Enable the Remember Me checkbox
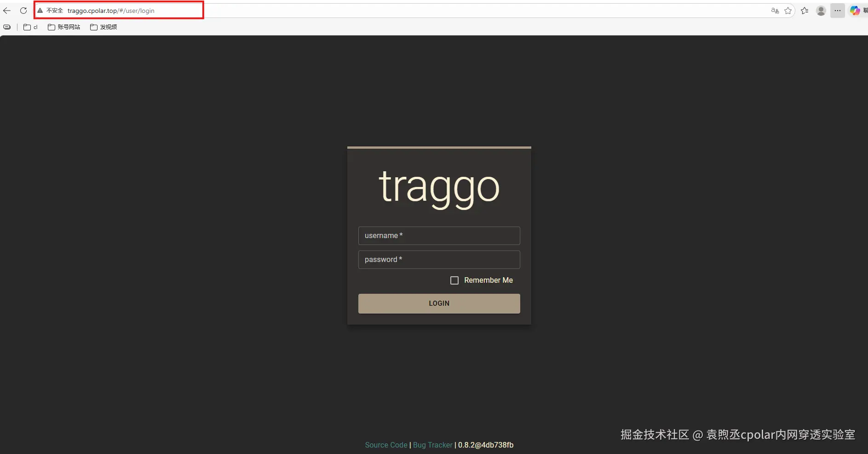This screenshot has width=868, height=454. point(454,280)
